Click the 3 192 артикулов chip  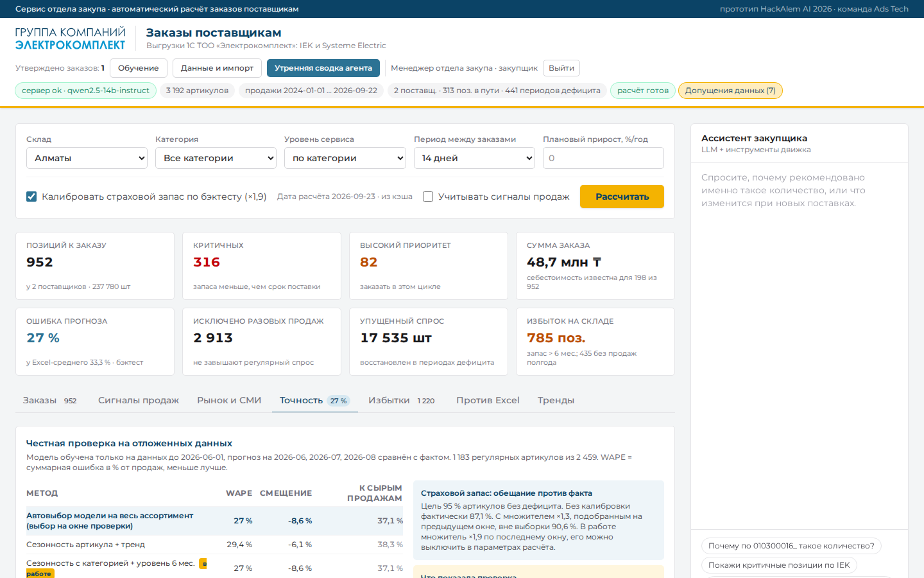[x=197, y=91]
